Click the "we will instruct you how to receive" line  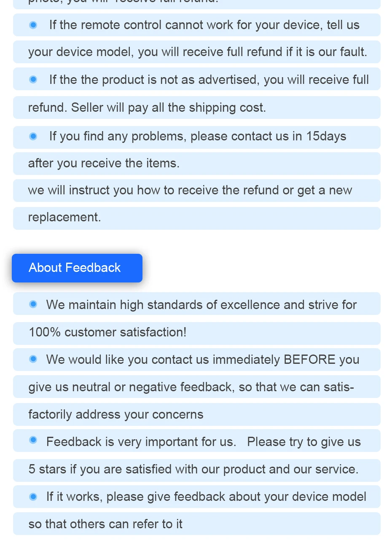pos(190,191)
